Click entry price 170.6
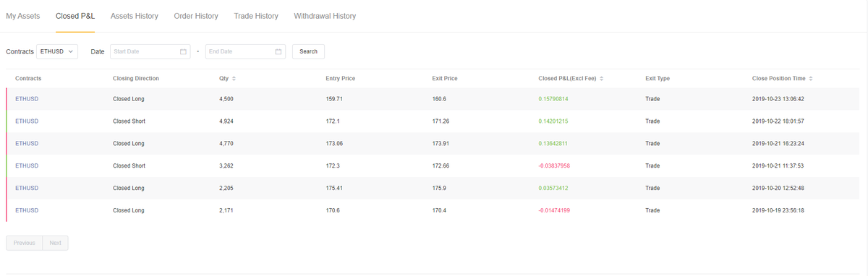868x276 pixels. (333, 210)
